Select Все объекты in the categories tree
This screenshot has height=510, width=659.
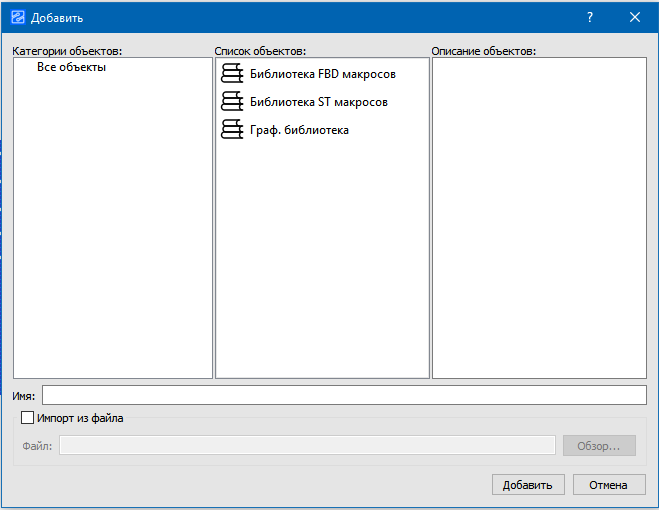click(71, 67)
